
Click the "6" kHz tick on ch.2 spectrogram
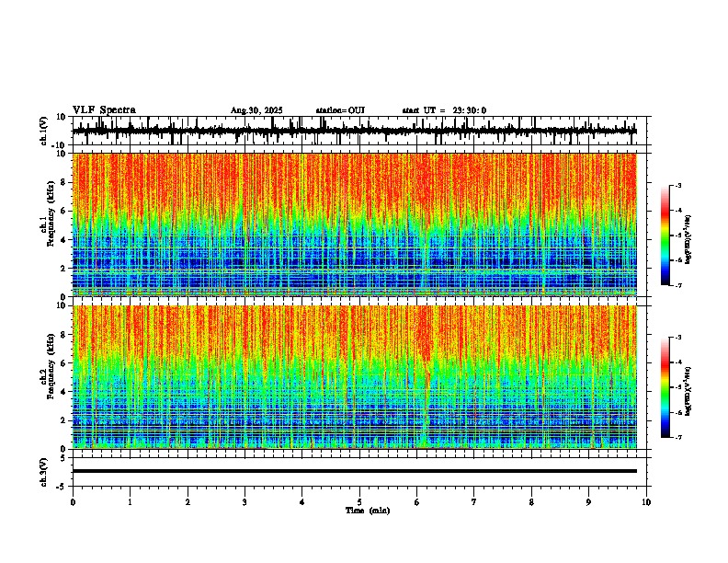tap(63, 362)
